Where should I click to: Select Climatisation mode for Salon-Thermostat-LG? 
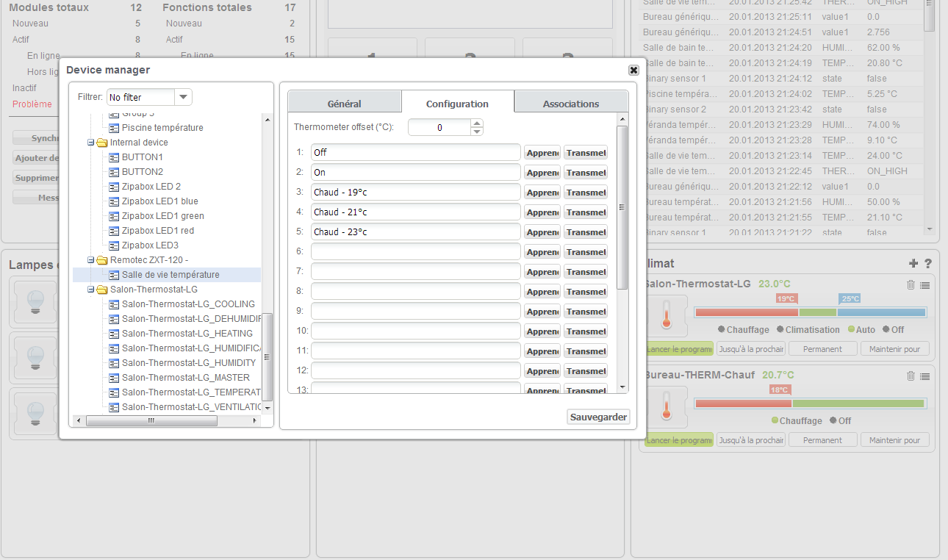tap(812, 330)
